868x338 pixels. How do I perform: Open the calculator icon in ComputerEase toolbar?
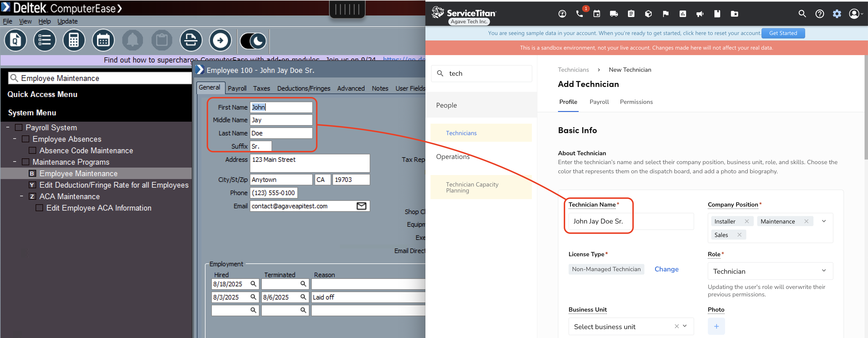click(x=74, y=40)
